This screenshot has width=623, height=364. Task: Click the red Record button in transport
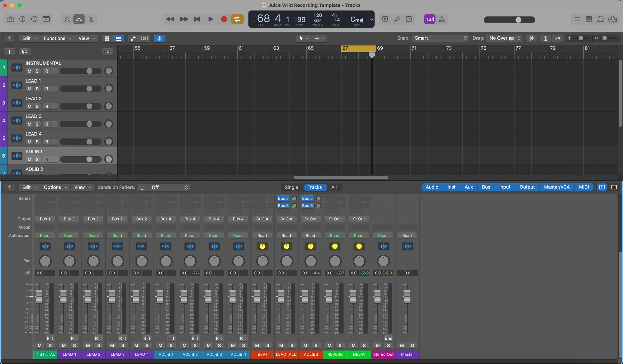224,19
